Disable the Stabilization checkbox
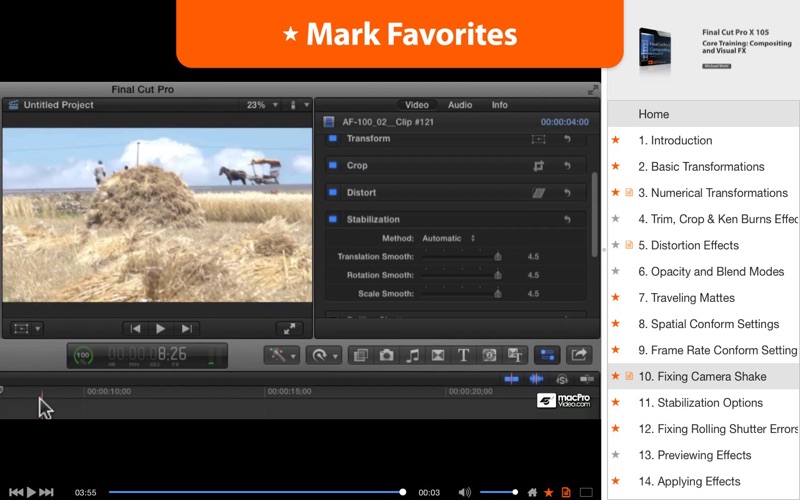 click(x=333, y=219)
